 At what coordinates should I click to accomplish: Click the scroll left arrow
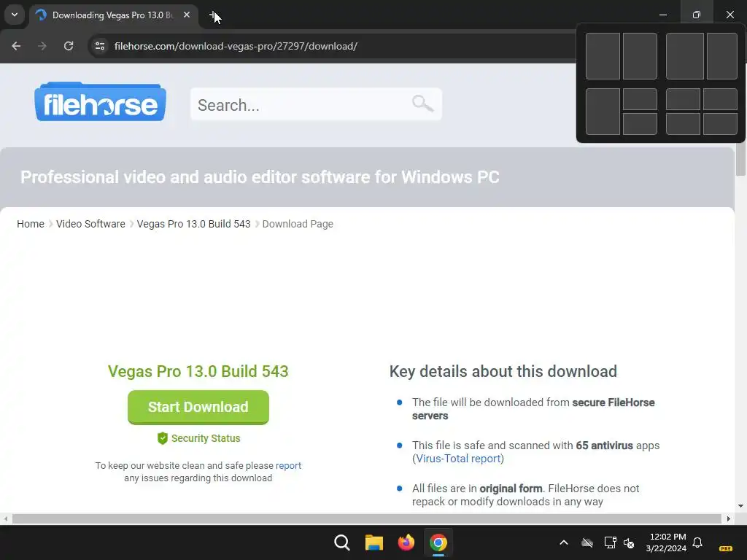(x=5, y=518)
